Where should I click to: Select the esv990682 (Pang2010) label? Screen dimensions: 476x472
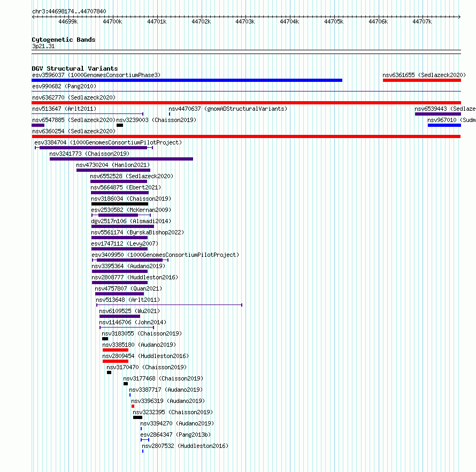(x=64, y=86)
